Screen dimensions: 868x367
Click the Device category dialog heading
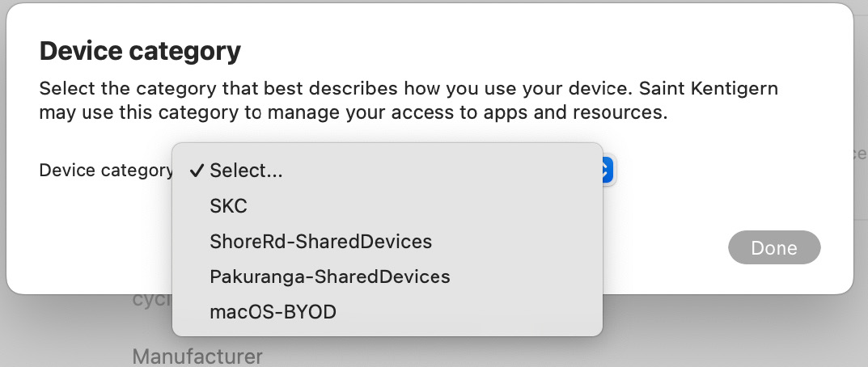tap(140, 51)
